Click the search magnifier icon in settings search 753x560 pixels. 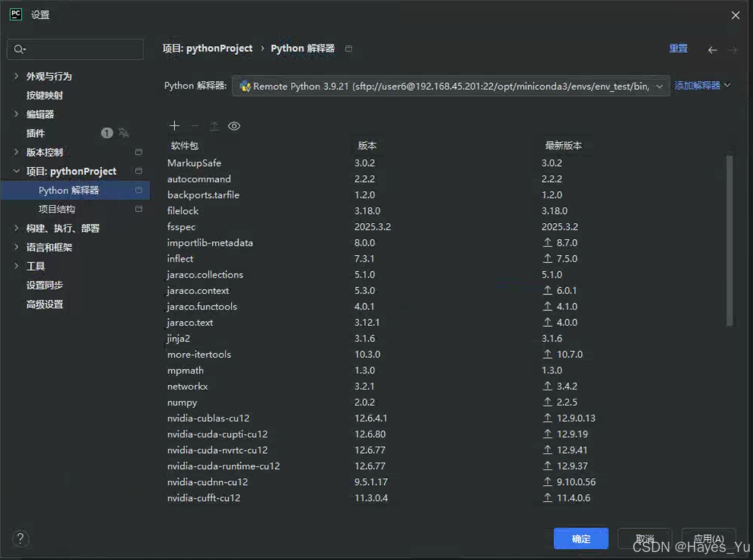[19, 49]
